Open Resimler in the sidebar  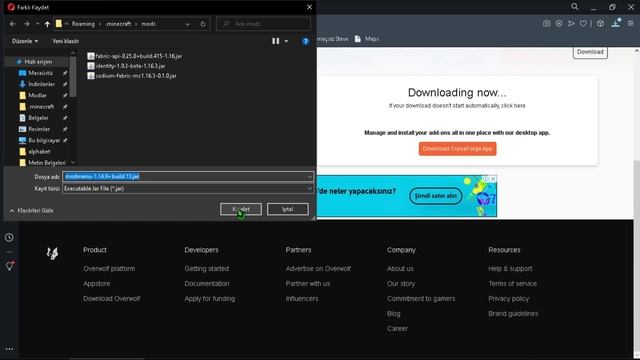tap(39, 129)
